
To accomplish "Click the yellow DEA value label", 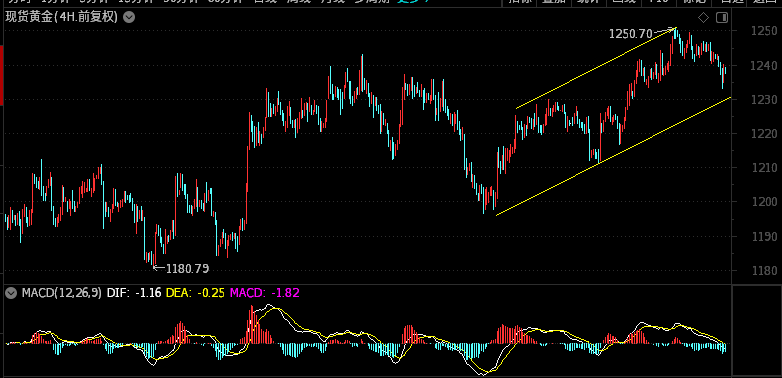I will [x=195, y=293].
